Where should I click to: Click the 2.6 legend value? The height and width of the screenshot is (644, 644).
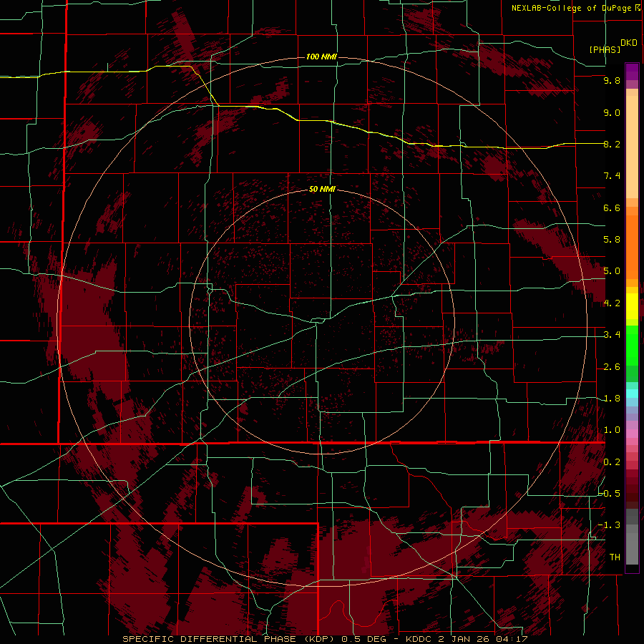(x=612, y=367)
